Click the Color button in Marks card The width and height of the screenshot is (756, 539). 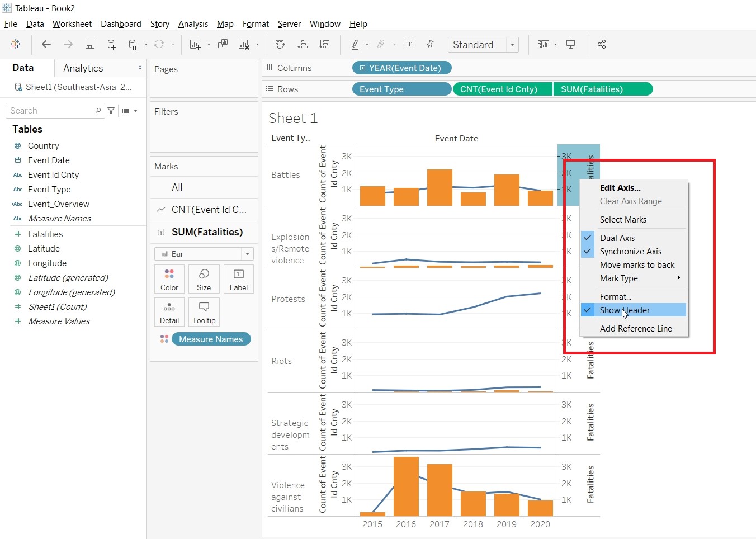coord(169,278)
